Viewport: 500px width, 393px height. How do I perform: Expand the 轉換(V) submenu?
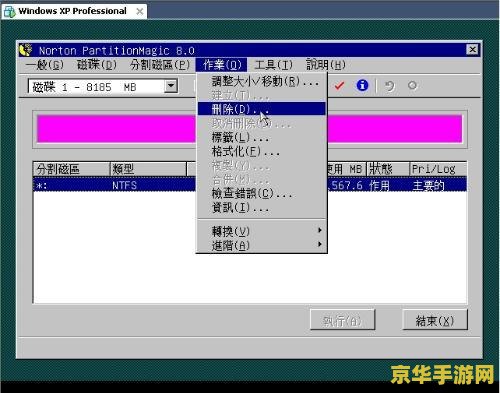coord(262,231)
